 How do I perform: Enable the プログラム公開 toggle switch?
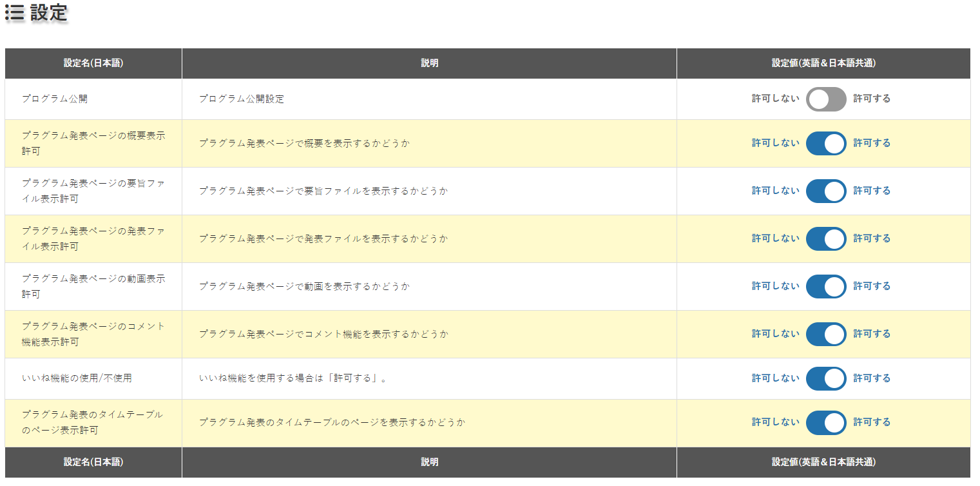pos(826,99)
